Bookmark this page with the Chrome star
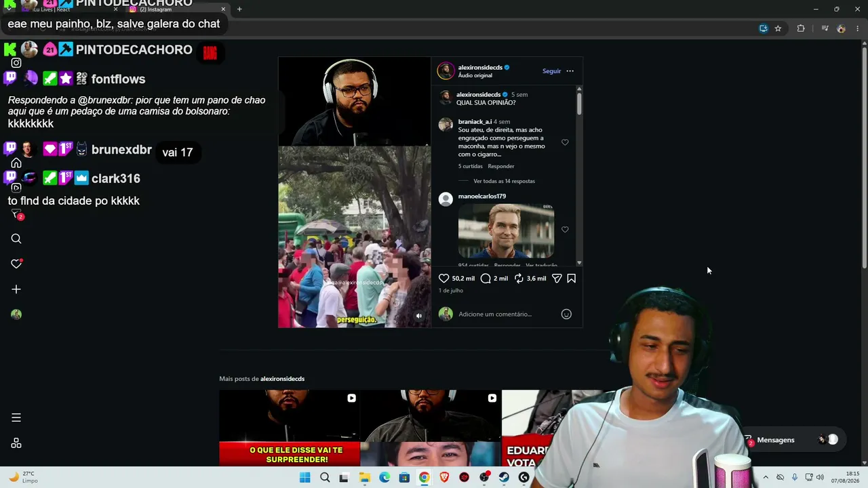The height and width of the screenshot is (488, 868). 778,28
